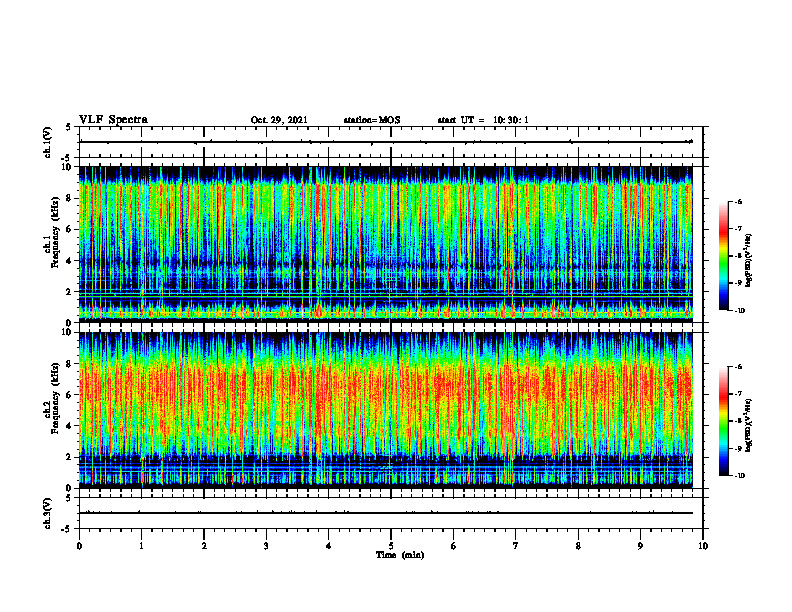Click the ch.3 voltage waveform trace
This screenshot has width=792, height=612.
pos(385,513)
